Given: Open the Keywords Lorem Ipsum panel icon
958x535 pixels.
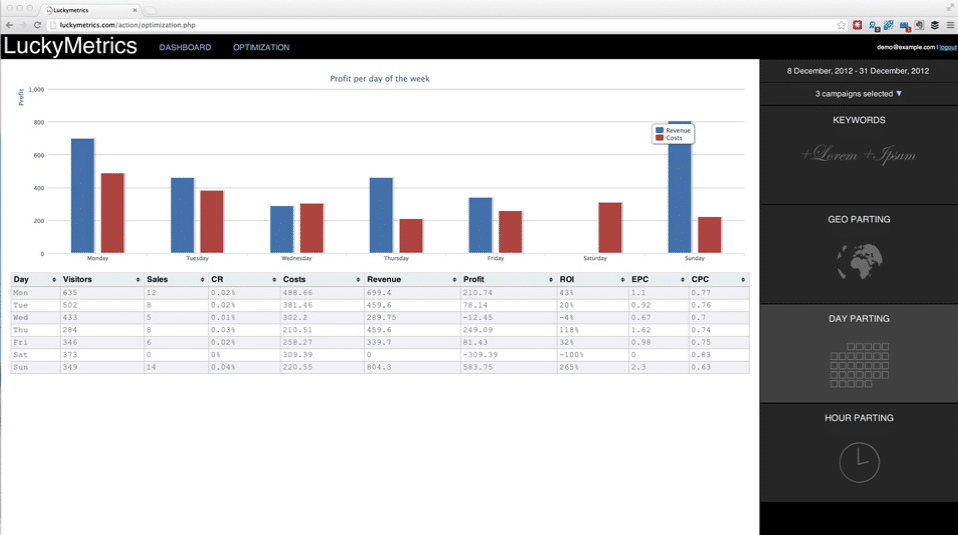Looking at the screenshot, I should pos(858,155).
